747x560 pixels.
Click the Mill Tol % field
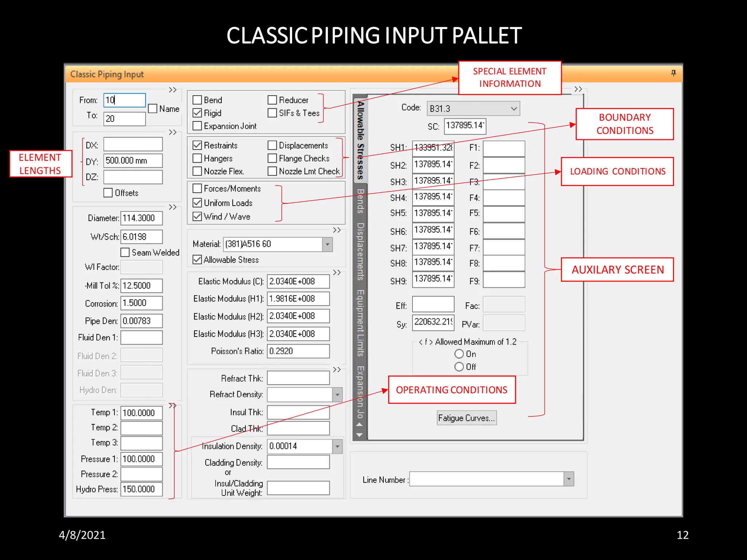(x=142, y=285)
